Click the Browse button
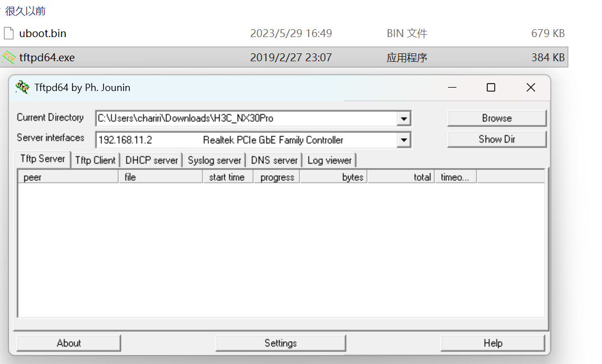Screen dimensions: 602x364 (496, 118)
